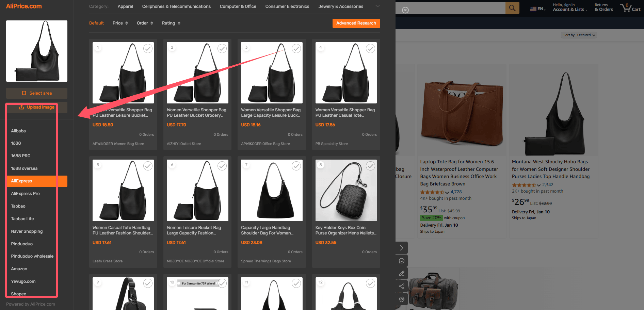644x310 pixels.
Task: Switch platform to Alibaba
Action: click(37, 131)
